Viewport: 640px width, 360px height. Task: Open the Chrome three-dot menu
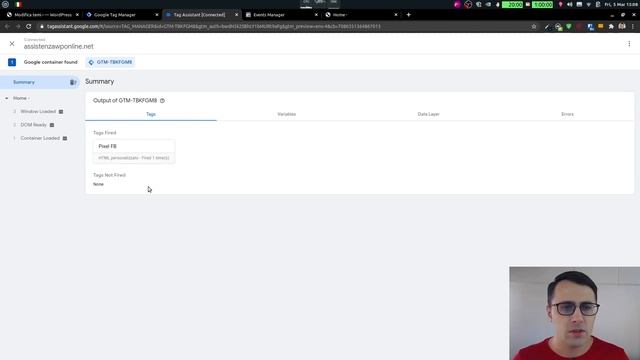point(633,27)
